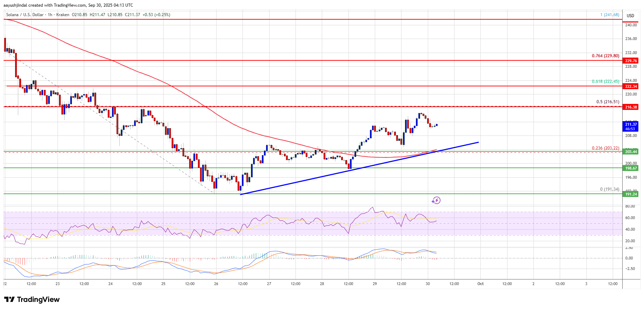Click day 23 on the time axis
Viewport: 644px width, 310px height.
[57, 284]
